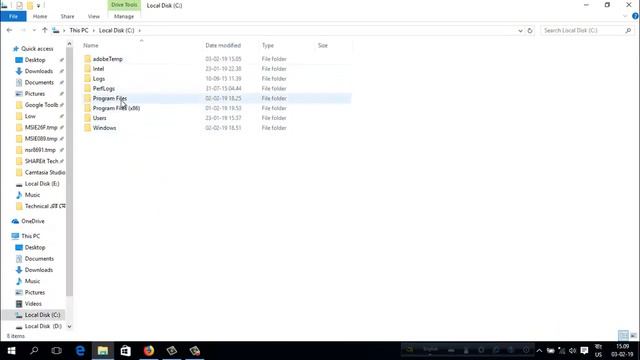Click This PC in the address bar
Viewport: 640px width, 360px height.
tap(79, 30)
